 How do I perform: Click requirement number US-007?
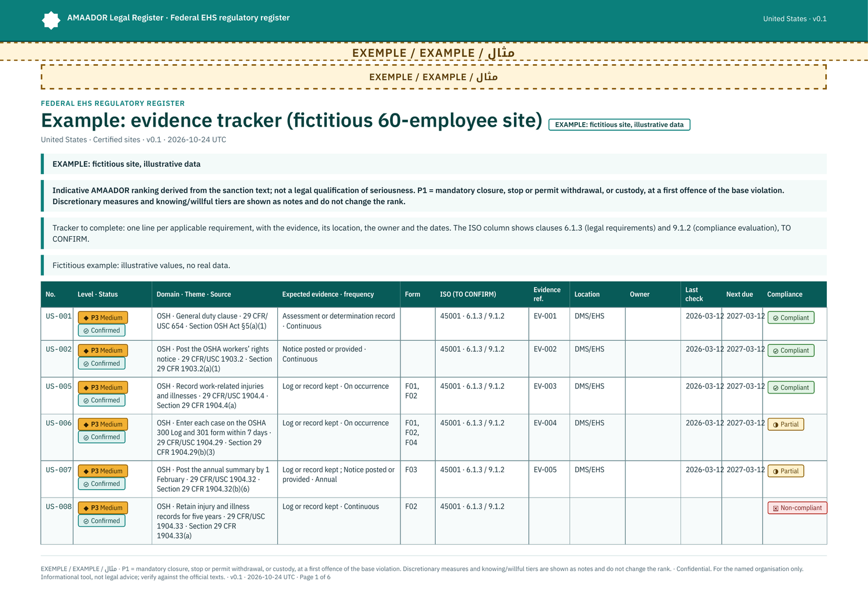[58, 470]
